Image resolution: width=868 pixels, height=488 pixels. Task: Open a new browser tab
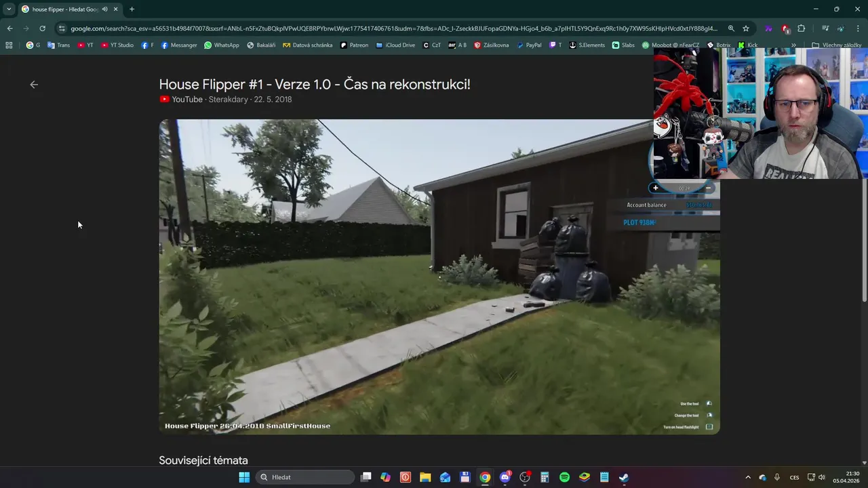tap(132, 9)
